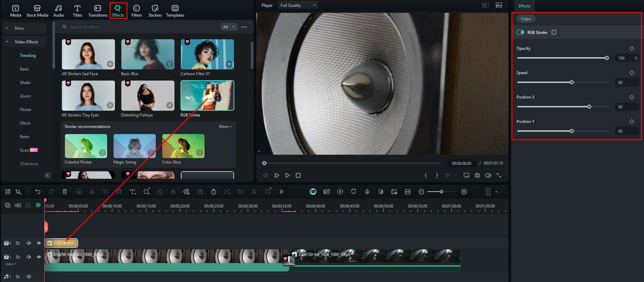Viewport: 644px width, 282px height.
Task: Hide the Video 2 track
Action: 39,243
